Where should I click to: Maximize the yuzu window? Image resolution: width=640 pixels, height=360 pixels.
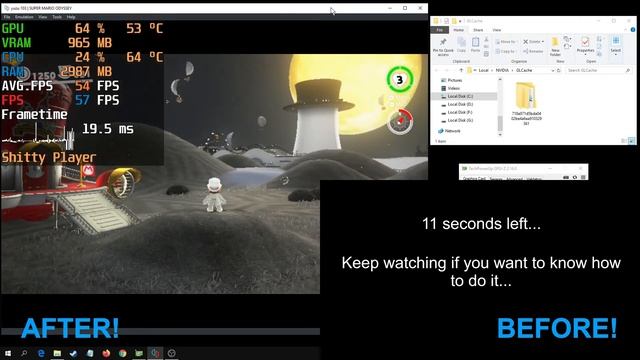coord(405,8)
